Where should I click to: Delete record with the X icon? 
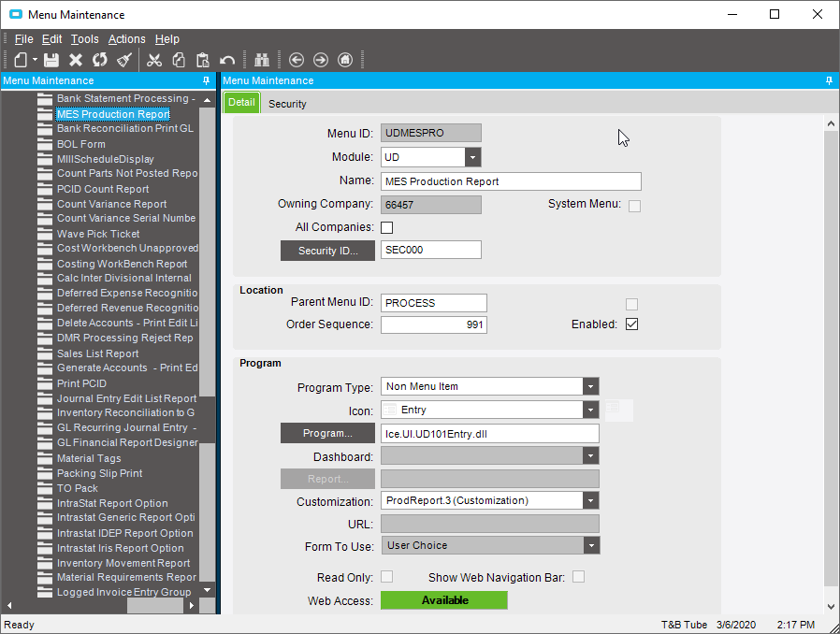tap(76, 60)
